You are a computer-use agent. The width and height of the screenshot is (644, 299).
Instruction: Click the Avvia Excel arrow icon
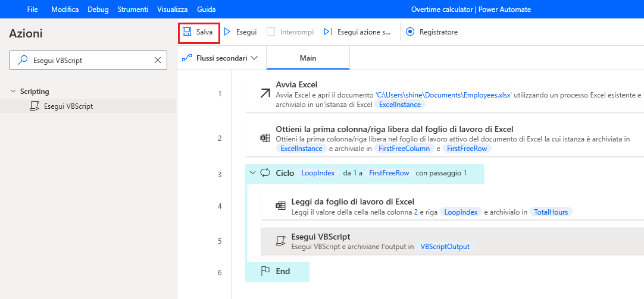point(265,93)
